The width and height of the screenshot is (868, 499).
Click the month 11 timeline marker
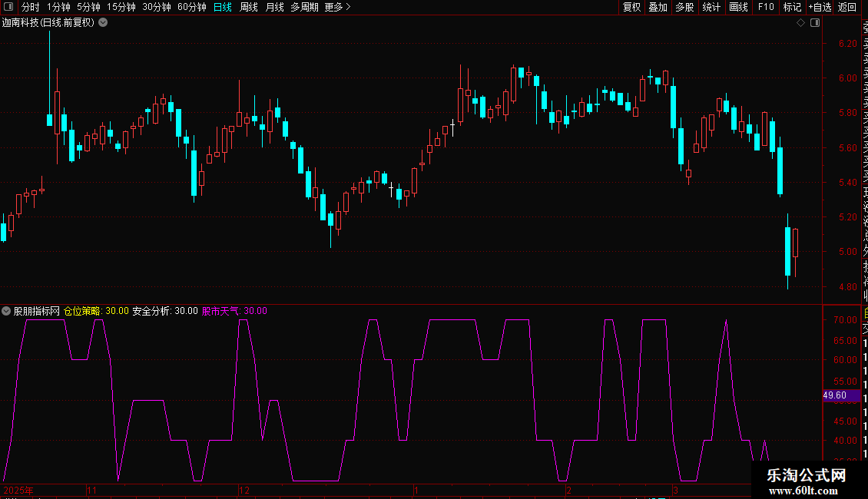(x=92, y=490)
